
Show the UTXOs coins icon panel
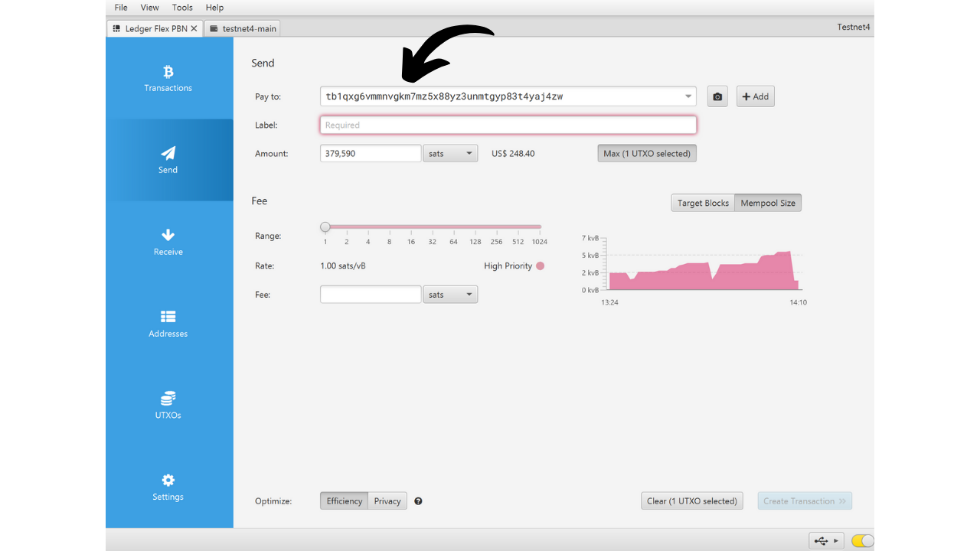[x=168, y=399]
